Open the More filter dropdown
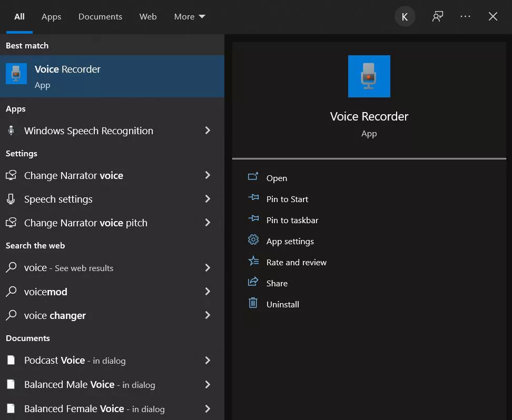Viewport: 512px width, 420px height. (x=190, y=17)
